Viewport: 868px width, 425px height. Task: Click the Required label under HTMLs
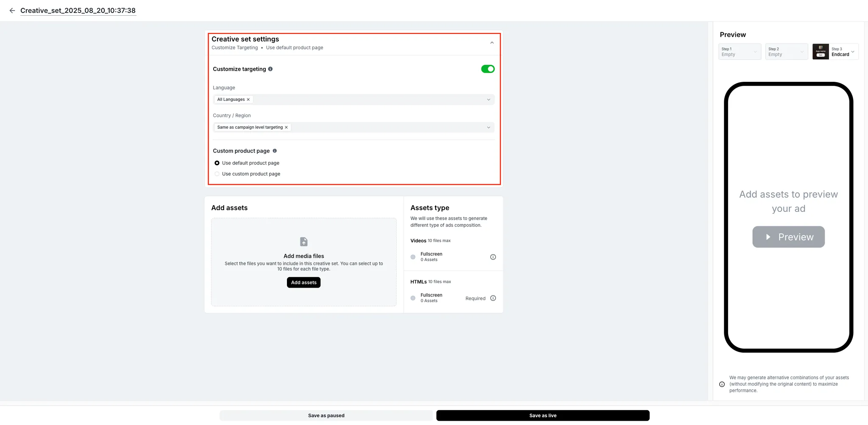pos(476,299)
